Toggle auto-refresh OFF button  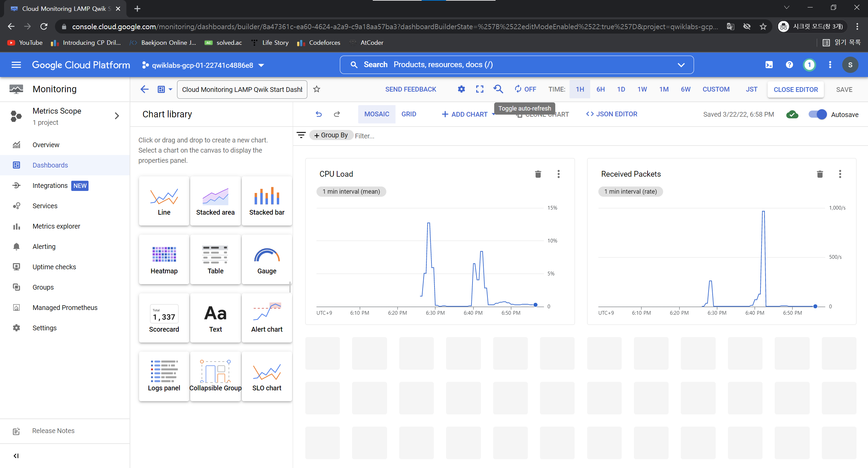(525, 89)
